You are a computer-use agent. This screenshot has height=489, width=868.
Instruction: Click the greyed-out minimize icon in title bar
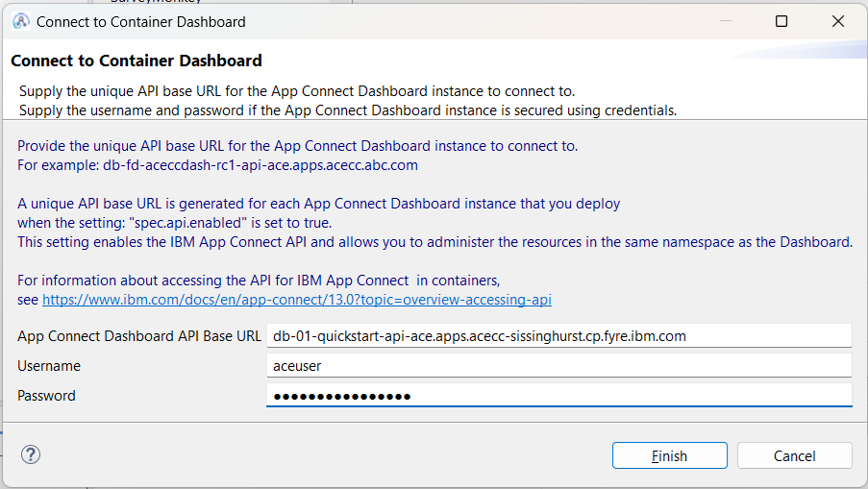point(726,21)
